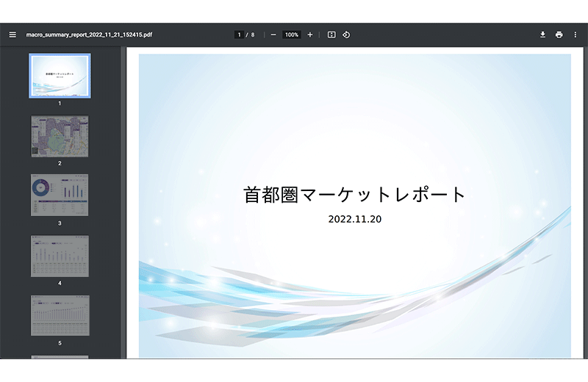Click the total page count 8
Image resolution: width=588 pixels, height=382 pixels.
(x=253, y=35)
